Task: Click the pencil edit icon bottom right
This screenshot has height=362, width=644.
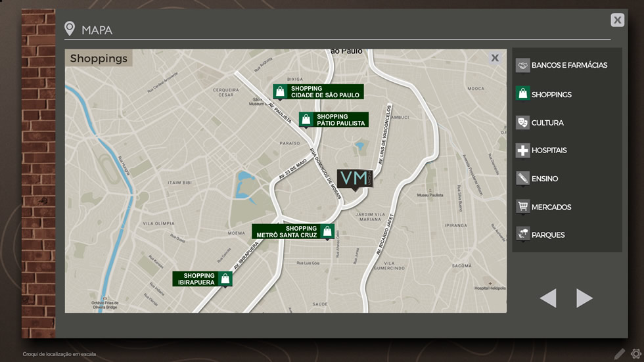Action: pyautogui.click(x=620, y=354)
